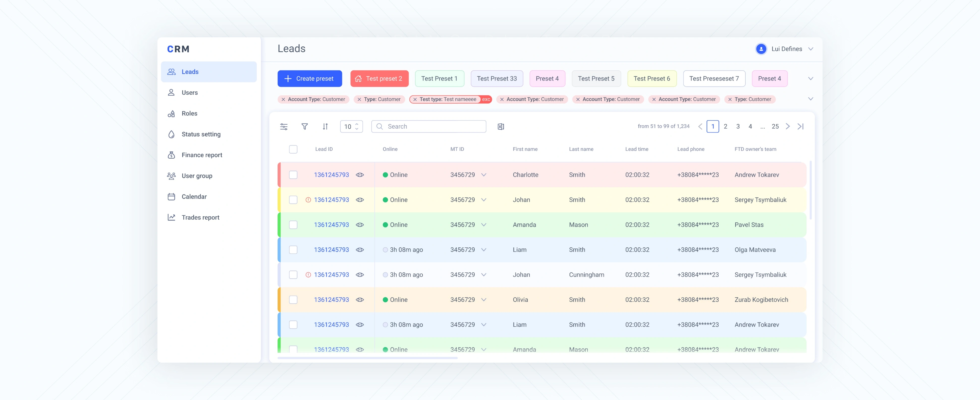The width and height of the screenshot is (980, 400).
Task: Apply the yellow Test Preset 6
Action: click(652, 79)
